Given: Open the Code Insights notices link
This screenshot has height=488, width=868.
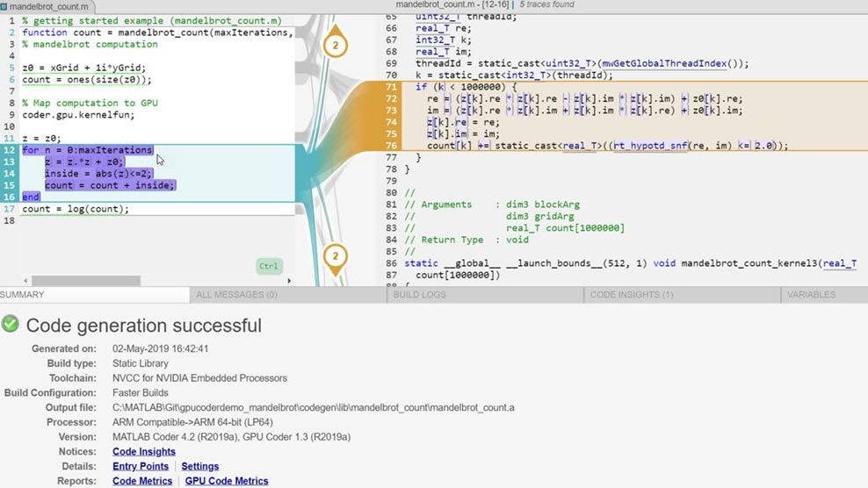Looking at the screenshot, I should [143, 452].
